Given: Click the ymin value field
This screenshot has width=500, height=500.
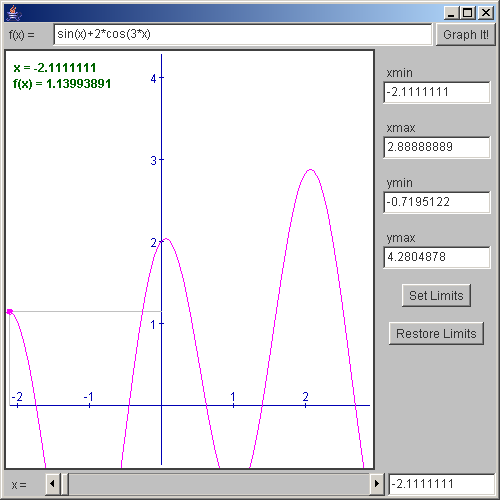Looking at the screenshot, I should (x=437, y=202).
